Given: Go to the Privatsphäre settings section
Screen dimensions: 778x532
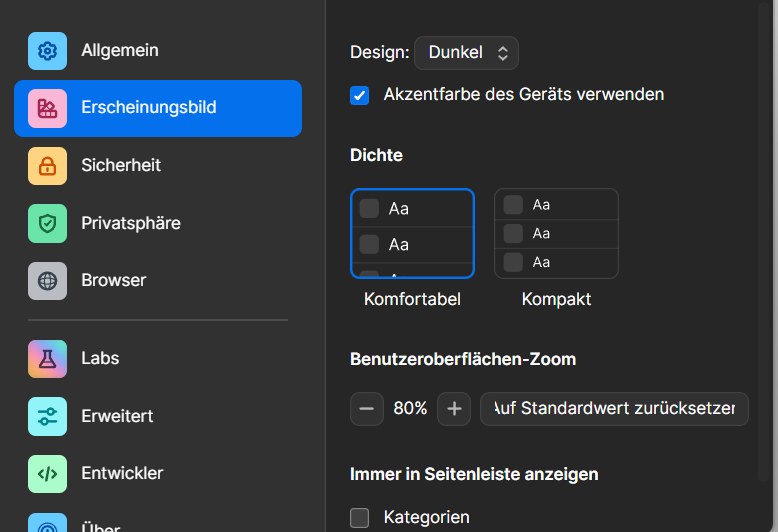Looking at the screenshot, I should point(131,224).
